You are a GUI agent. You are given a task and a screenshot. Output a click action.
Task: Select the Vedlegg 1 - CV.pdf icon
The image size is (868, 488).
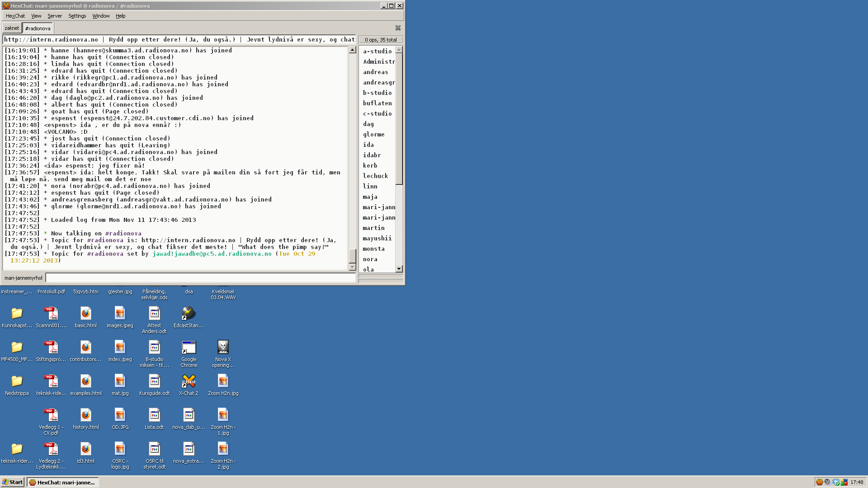(51, 422)
